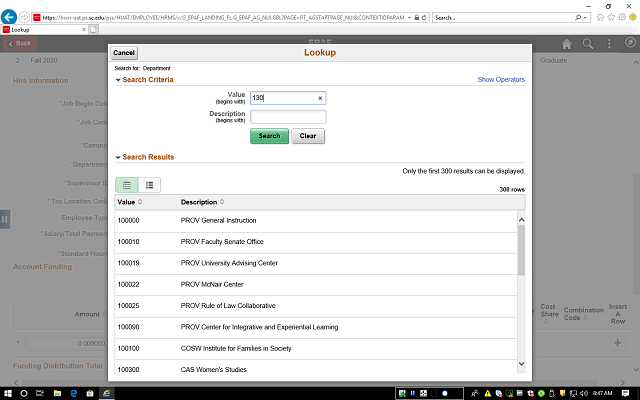The width and height of the screenshot is (640, 400).
Task: Click the browser address bar URL
Action: [x=223, y=18]
